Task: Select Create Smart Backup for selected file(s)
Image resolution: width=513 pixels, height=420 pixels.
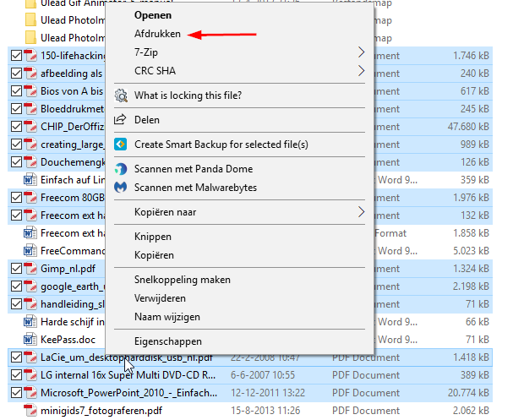Action: tap(221, 145)
